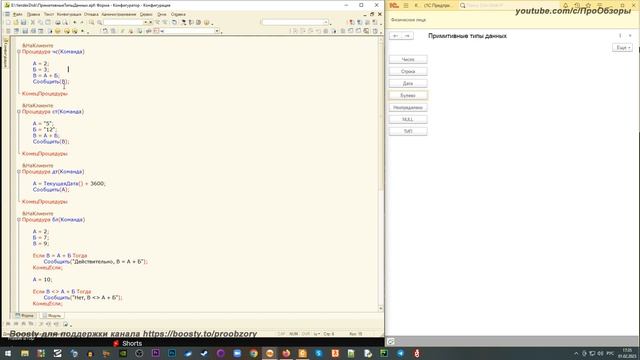The image size is (640, 360).
Task: Click the search text field in Configurator toolbar
Action: pos(123,22)
